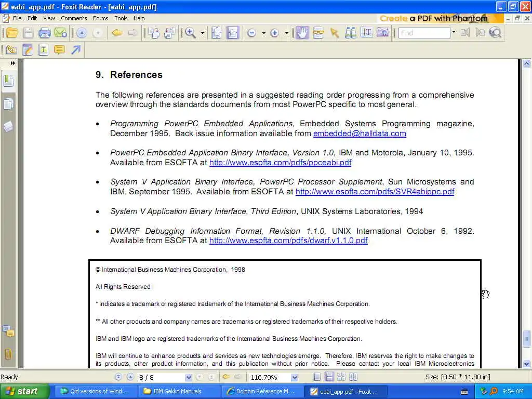Screen dimensions: 532x399
Task: Switch to Continuous Facing layout
Action: (x=353, y=377)
